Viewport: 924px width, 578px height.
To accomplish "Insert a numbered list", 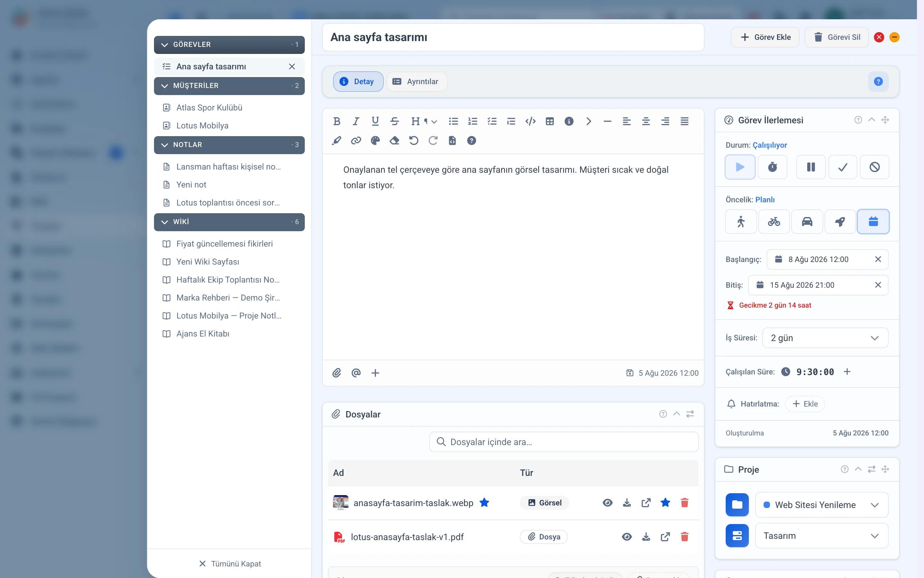I will click(x=473, y=121).
